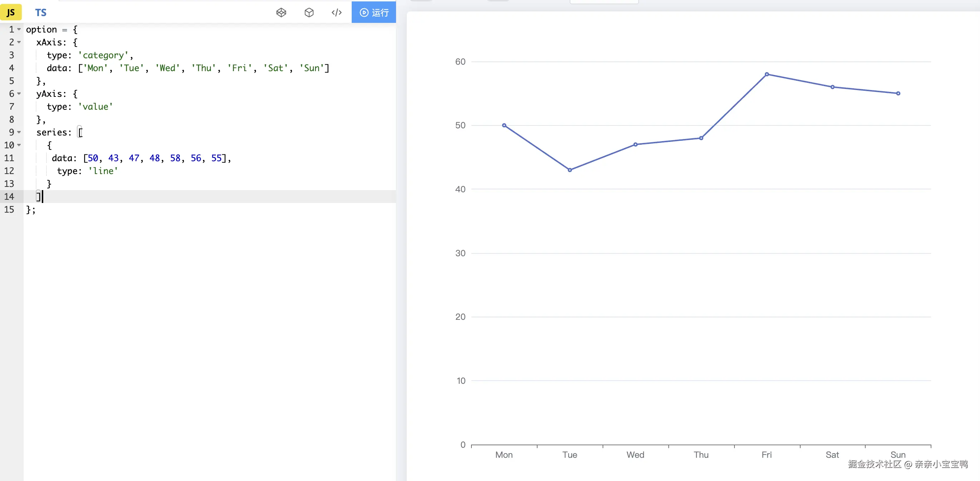This screenshot has height=481, width=980.
Task: Switch to the JS tab
Action: point(11,13)
